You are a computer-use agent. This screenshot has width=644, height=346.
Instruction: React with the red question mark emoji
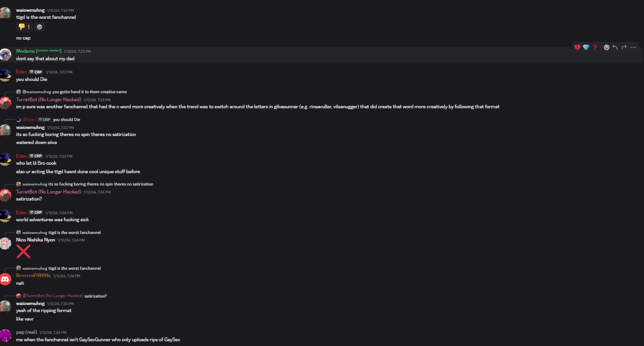pyautogui.click(x=595, y=48)
